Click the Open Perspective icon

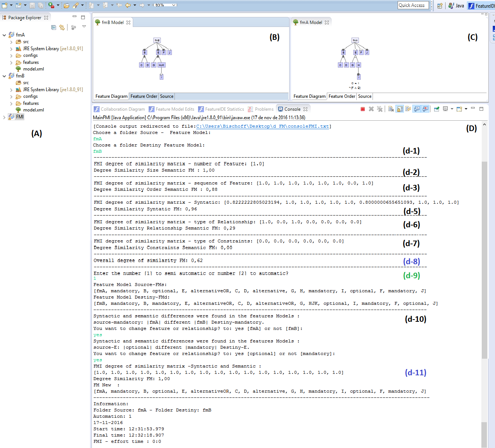440,6
